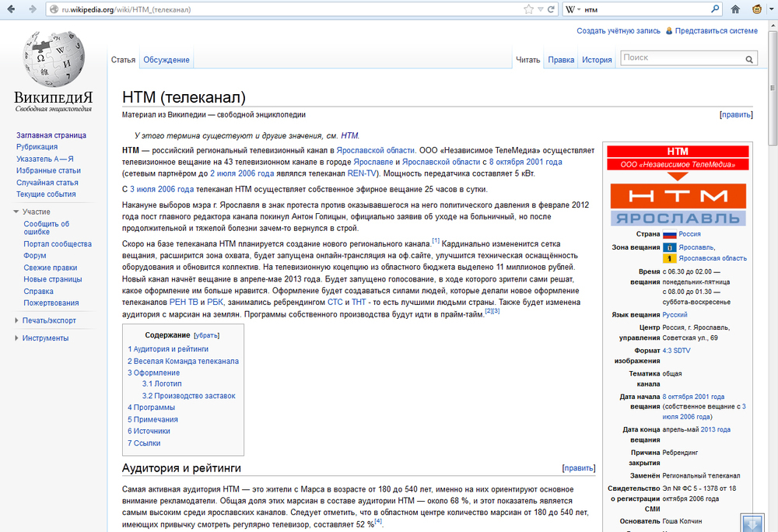Select the Статья tab
This screenshot has width=778, height=532.
tap(123, 60)
